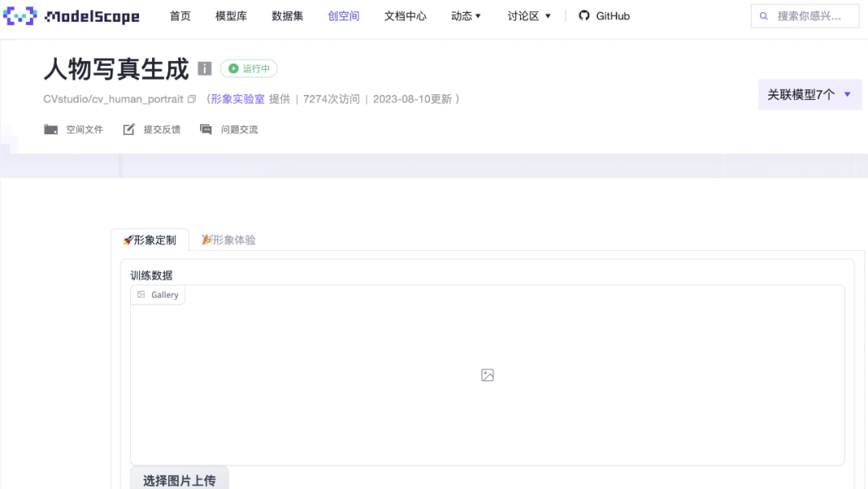Image resolution: width=868 pixels, height=489 pixels.
Task: Click the 搜索你感兴 search input field
Action: (x=808, y=15)
